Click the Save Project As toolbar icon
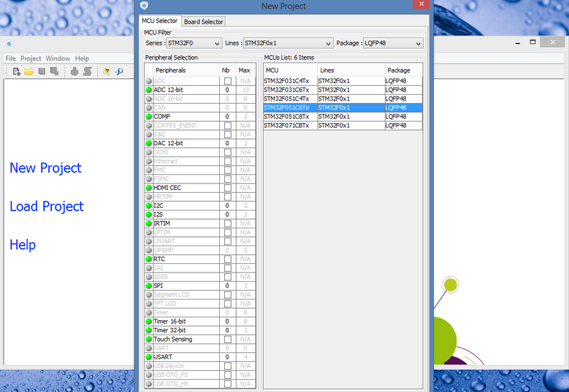The width and height of the screenshot is (569, 392). pos(55,71)
